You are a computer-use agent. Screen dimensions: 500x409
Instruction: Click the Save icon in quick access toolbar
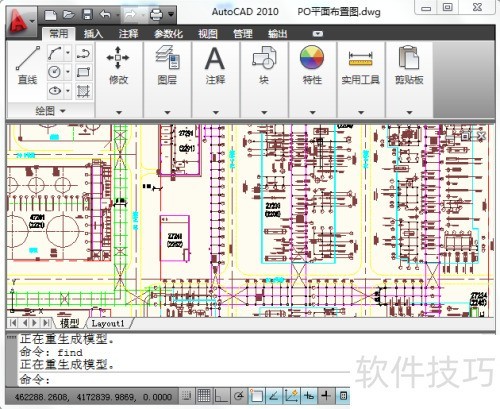click(x=87, y=14)
